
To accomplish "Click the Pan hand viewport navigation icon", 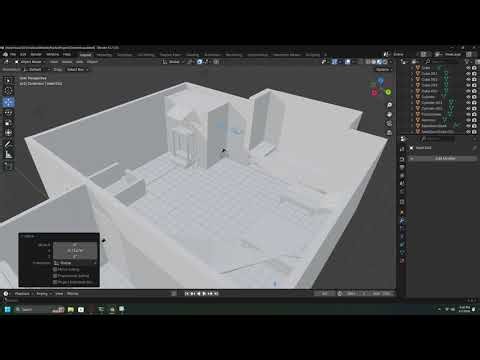I will [x=389, y=114].
